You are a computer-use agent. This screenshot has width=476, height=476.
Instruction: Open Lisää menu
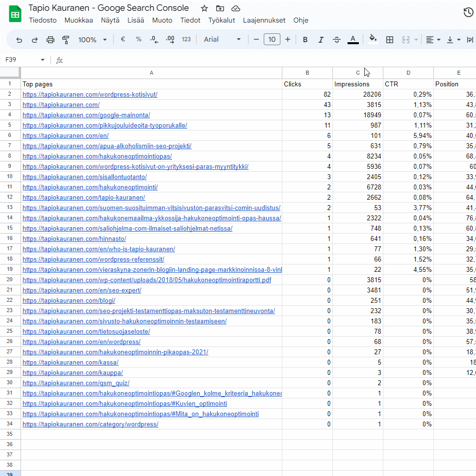click(136, 20)
